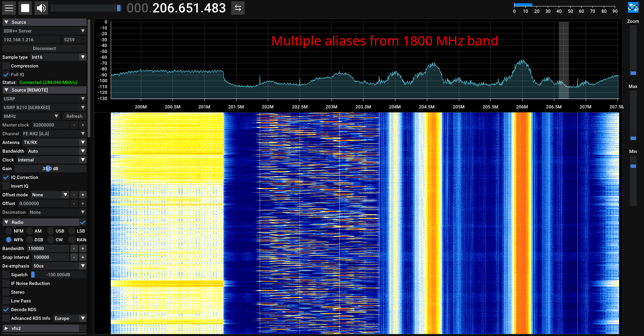Screen dimensions: 644x336
Task: Decrease the Offset value with minus
Action: [74, 203]
